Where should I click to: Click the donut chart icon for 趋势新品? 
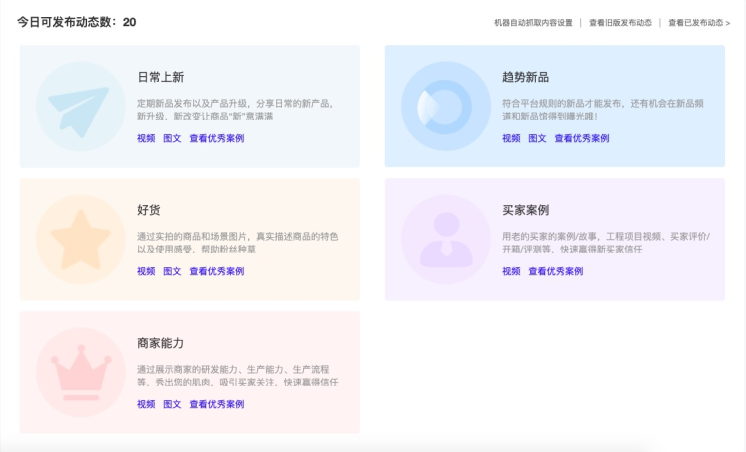[445, 107]
